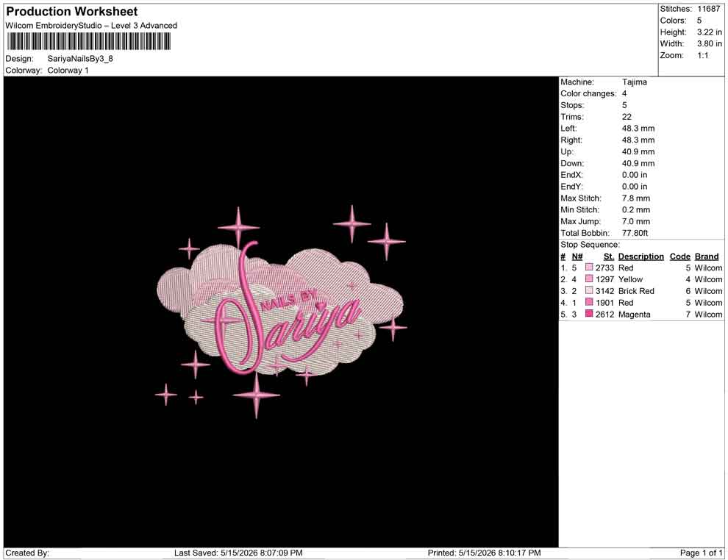Select color swatch for stop 3, Brick Red
728x560 pixels.
click(x=589, y=291)
